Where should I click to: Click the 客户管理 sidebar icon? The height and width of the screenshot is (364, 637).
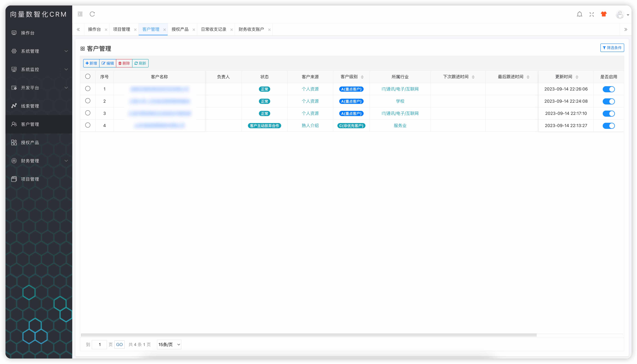[14, 124]
